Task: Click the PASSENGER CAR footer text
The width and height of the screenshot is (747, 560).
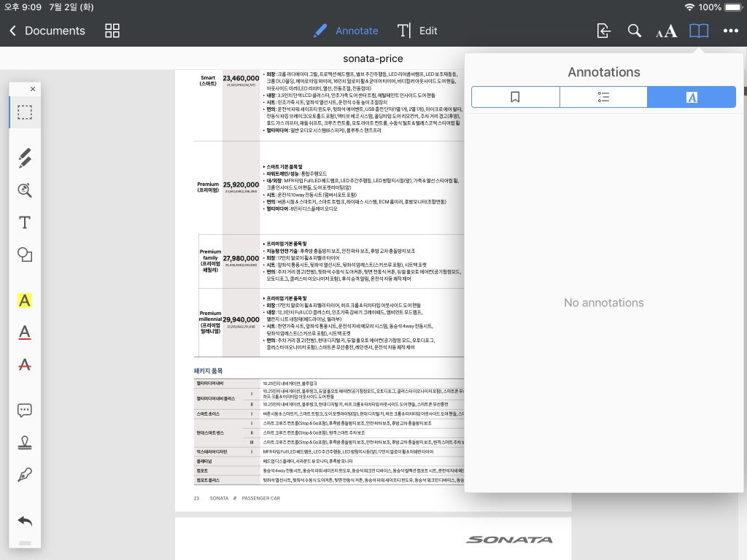Action: click(x=261, y=498)
